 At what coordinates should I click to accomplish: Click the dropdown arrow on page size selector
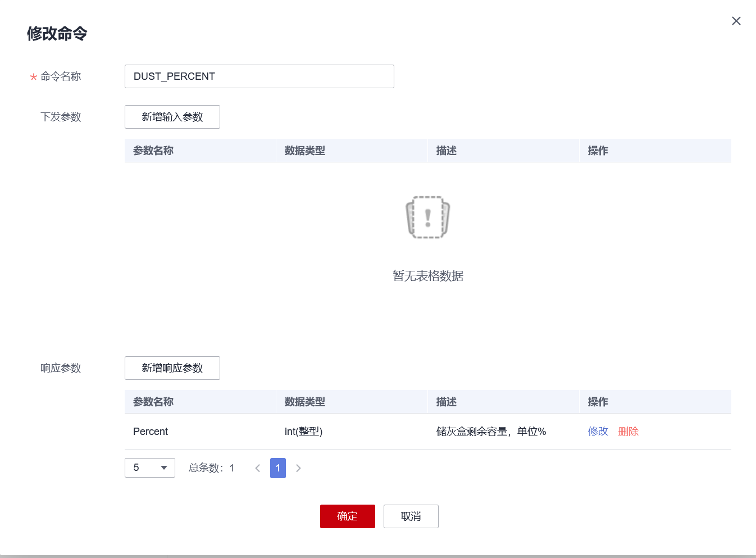coord(163,468)
